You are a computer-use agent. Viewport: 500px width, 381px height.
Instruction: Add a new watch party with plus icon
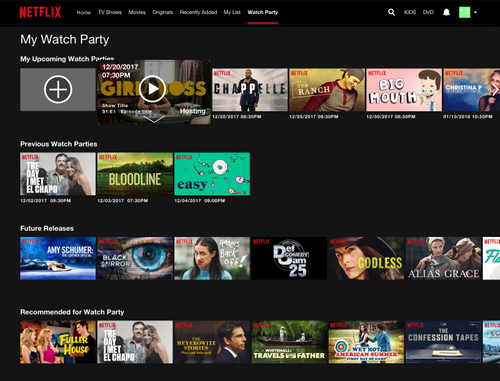(x=58, y=89)
